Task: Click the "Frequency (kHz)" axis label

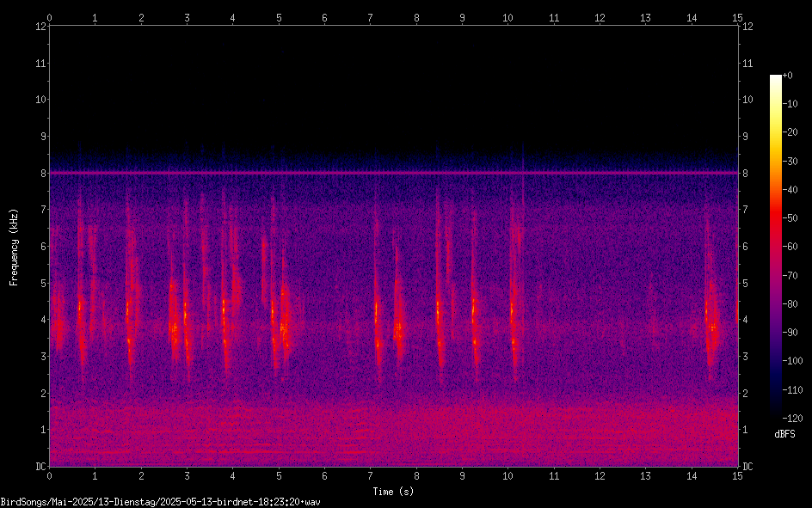Action: (x=14, y=248)
